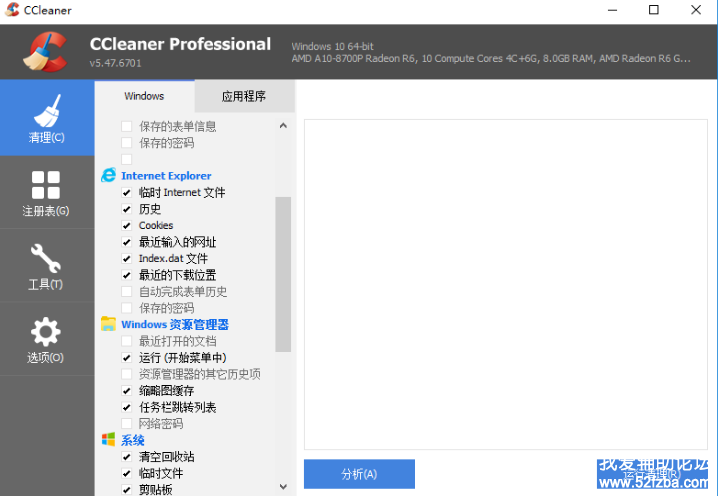Screen dimensions: 718x496
Task: Uncheck 任务栏跳转列表 checkbox
Action: [x=127, y=407]
